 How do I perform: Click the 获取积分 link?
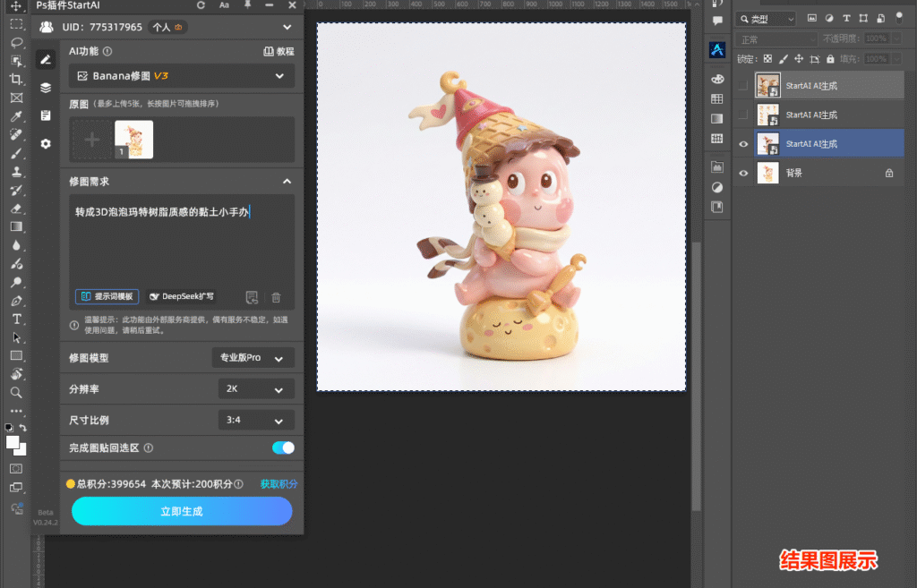tap(279, 484)
